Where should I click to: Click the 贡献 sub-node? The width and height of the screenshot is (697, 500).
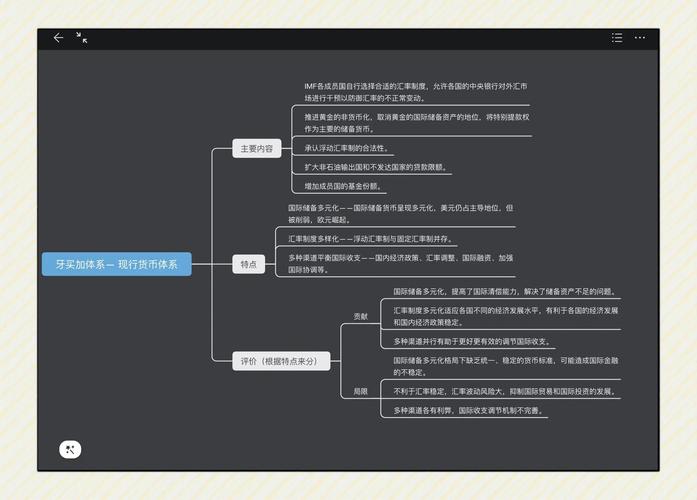coord(360,316)
